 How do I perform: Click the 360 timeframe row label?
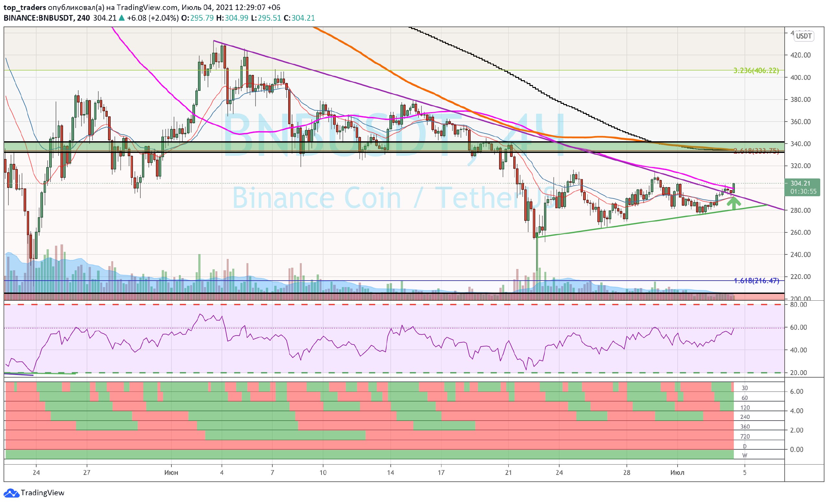[x=745, y=427]
